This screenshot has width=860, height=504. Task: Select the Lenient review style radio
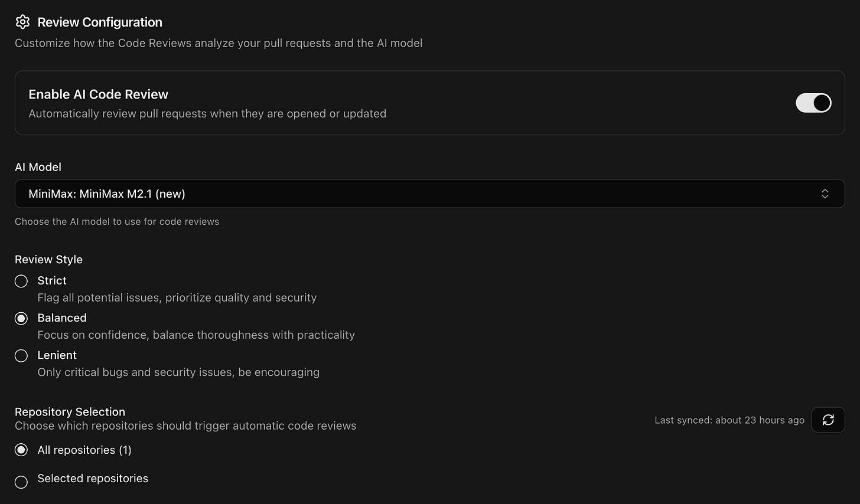pos(21,356)
